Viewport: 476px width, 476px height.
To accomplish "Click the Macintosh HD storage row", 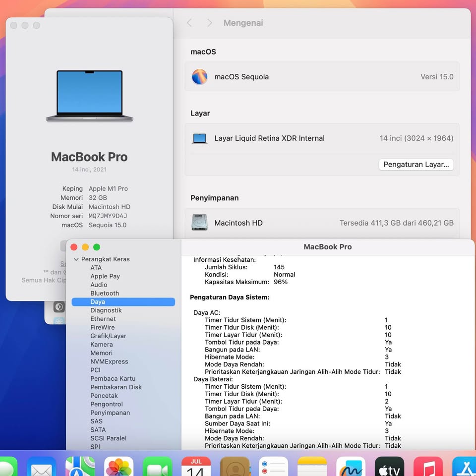I will click(x=322, y=223).
